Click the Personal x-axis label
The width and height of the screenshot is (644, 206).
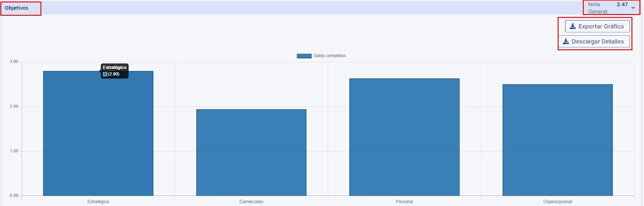(405, 202)
